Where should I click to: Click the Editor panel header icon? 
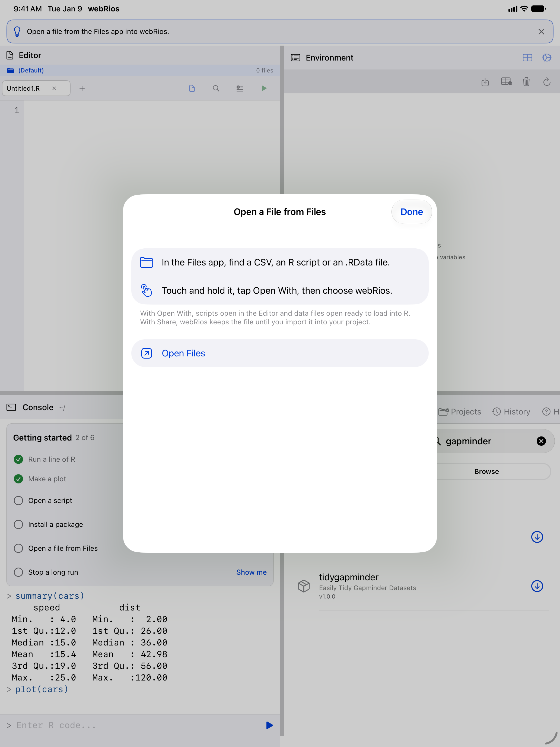pyautogui.click(x=10, y=55)
